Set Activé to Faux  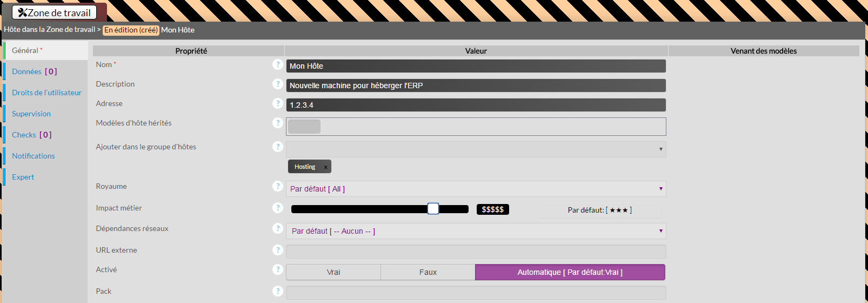(428, 272)
